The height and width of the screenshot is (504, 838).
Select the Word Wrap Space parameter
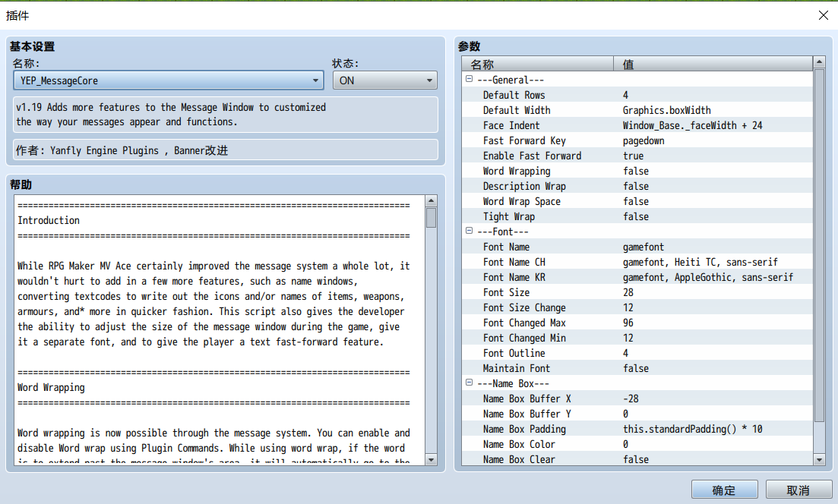pos(637,201)
